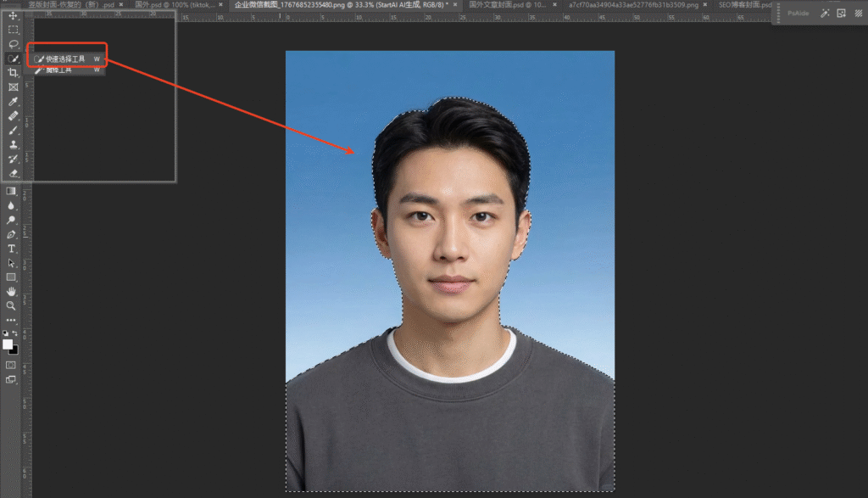The width and height of the screenshot is (868, 498).
Task: Swap foreground and background colors
Action: [x=15, y=333]
